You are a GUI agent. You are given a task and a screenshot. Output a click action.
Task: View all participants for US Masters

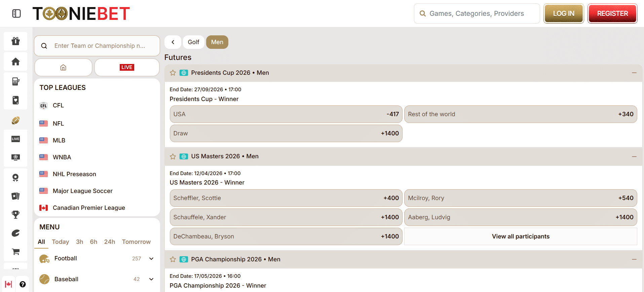point(521,236)
